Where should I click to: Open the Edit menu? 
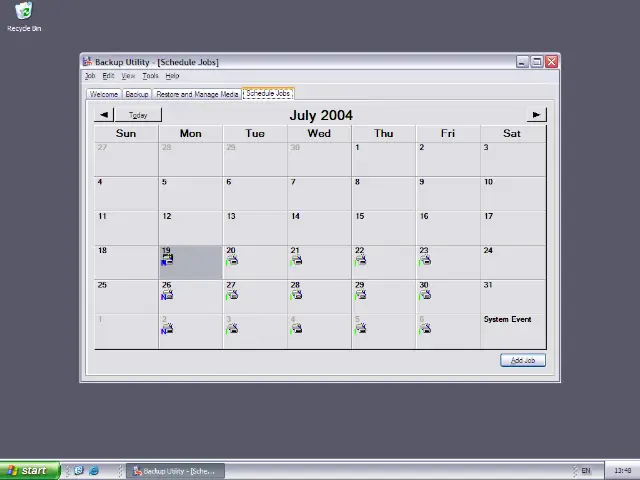click(108, 76)
